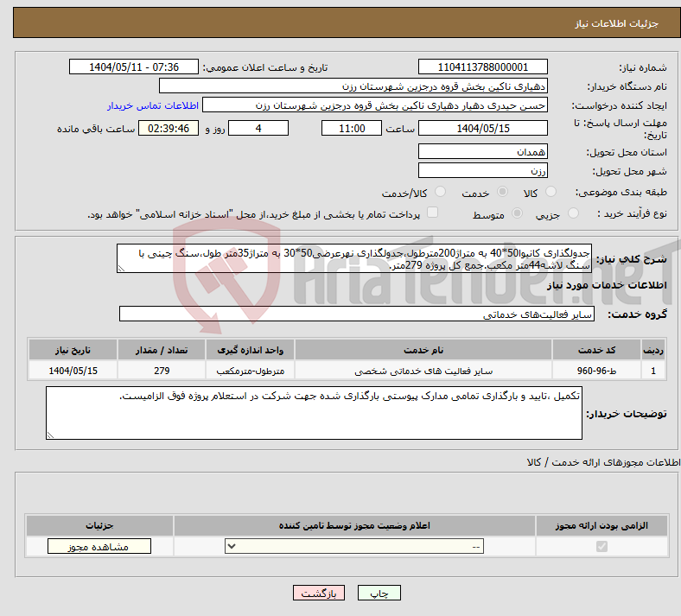Click the buyer notes text area

pos(314,413)
